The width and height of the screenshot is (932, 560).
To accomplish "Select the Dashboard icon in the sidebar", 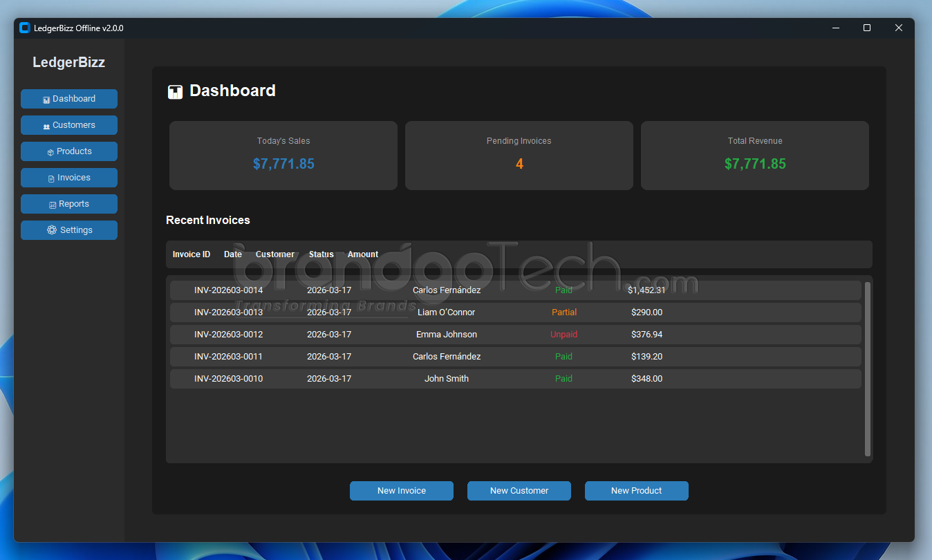I will pos(46,99).
